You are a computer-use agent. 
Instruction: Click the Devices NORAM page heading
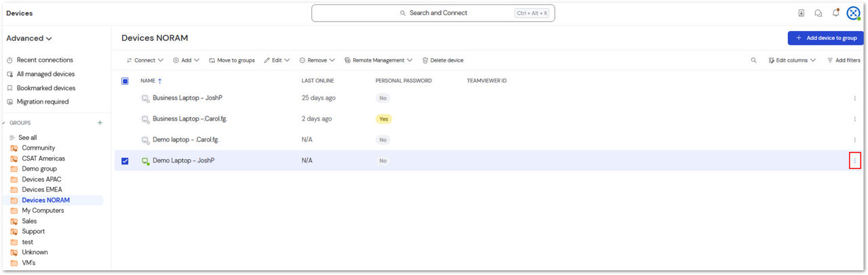click(x=155, y=38)
